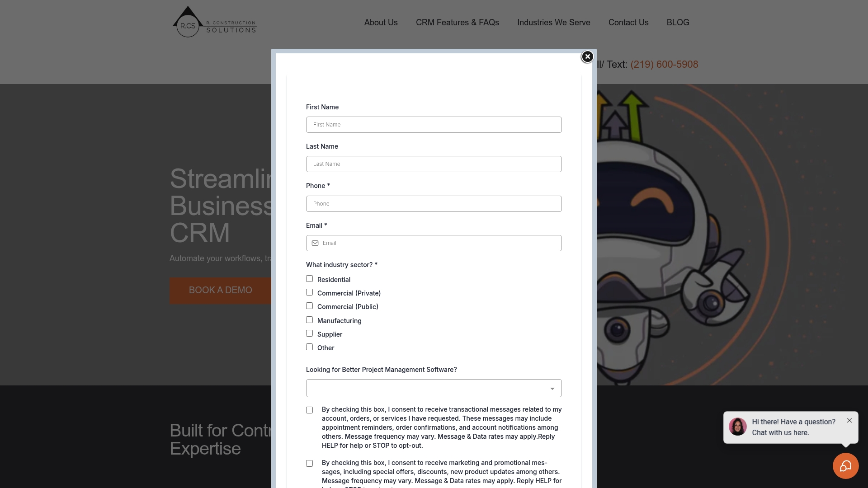
Task: Open Industries We Serve menu
Action: click(x=553, y=23)
